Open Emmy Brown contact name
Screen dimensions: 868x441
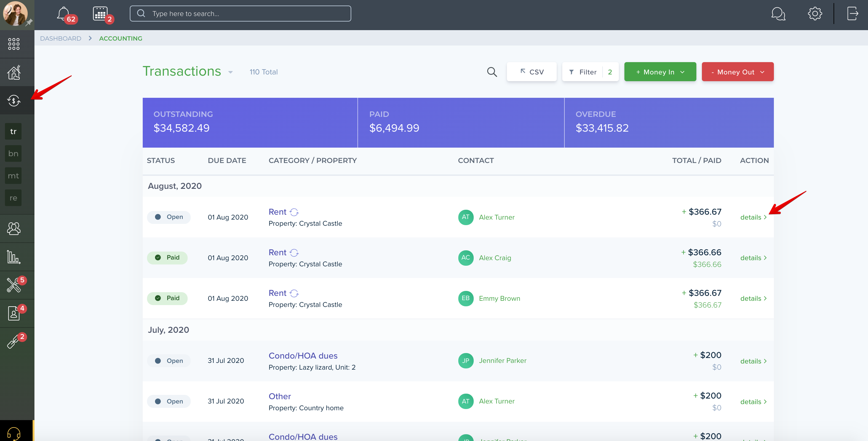500,299
